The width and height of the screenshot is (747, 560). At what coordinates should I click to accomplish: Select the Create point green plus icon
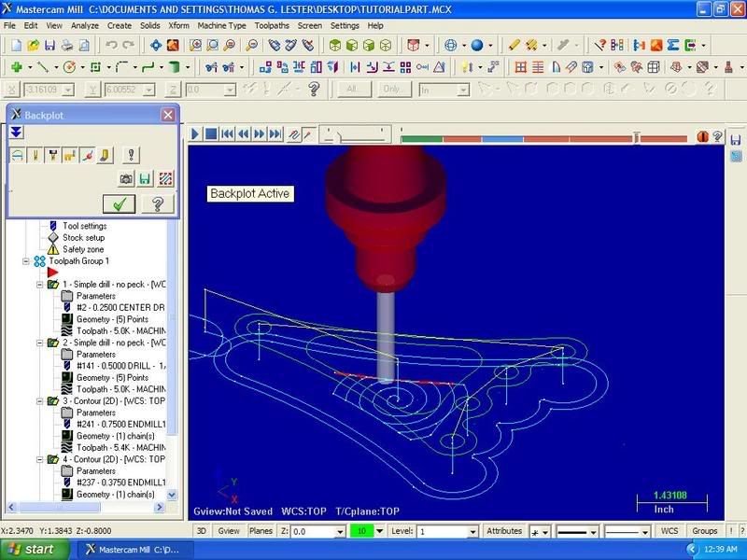click(x=17, y=67)
